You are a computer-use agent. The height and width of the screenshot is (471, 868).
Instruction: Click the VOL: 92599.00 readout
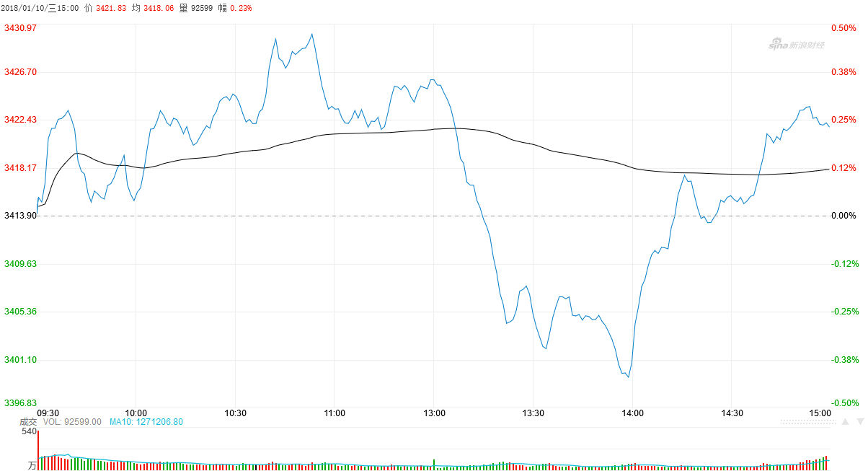(x=71, y=421)
